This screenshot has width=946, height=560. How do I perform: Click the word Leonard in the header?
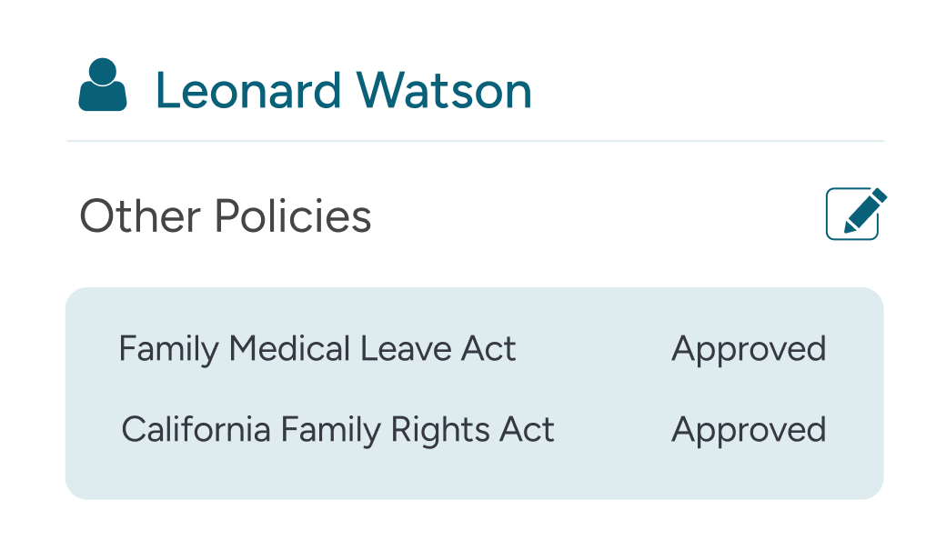(248, 90)
